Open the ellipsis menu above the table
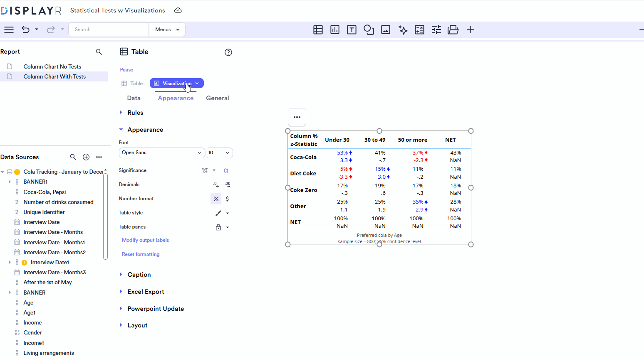 (297, 117)
